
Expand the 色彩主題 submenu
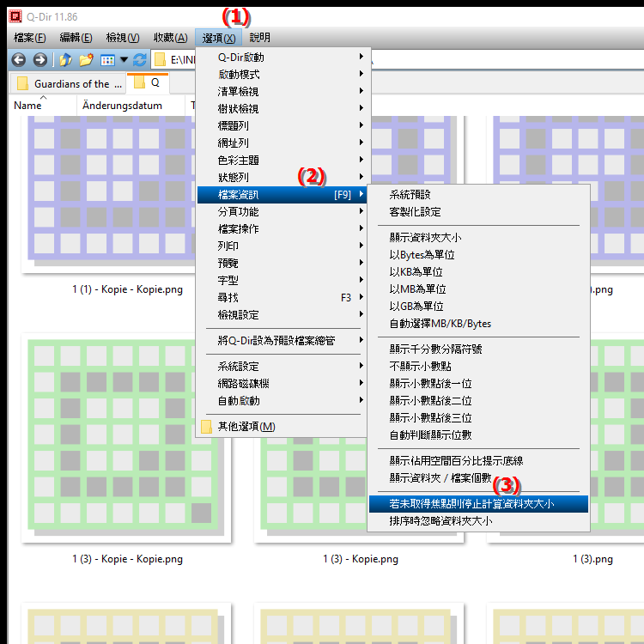(283, 161)
